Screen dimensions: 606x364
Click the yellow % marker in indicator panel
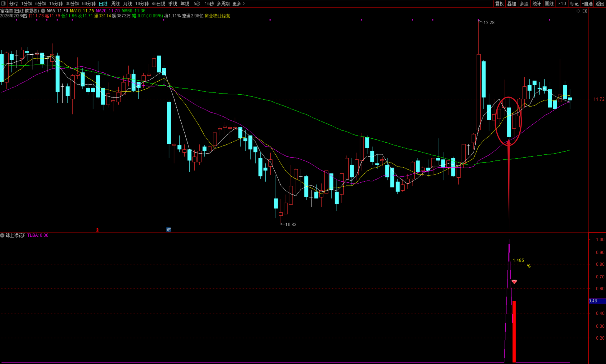click(x=529, y=266)
